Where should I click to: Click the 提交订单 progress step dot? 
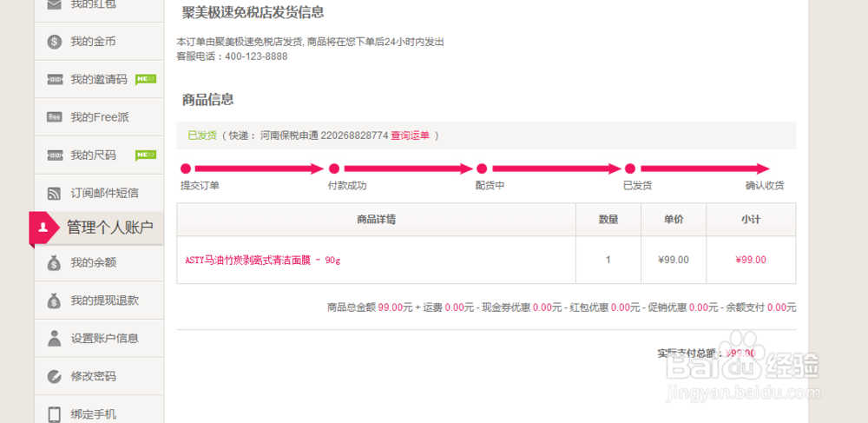pos(186,169)
